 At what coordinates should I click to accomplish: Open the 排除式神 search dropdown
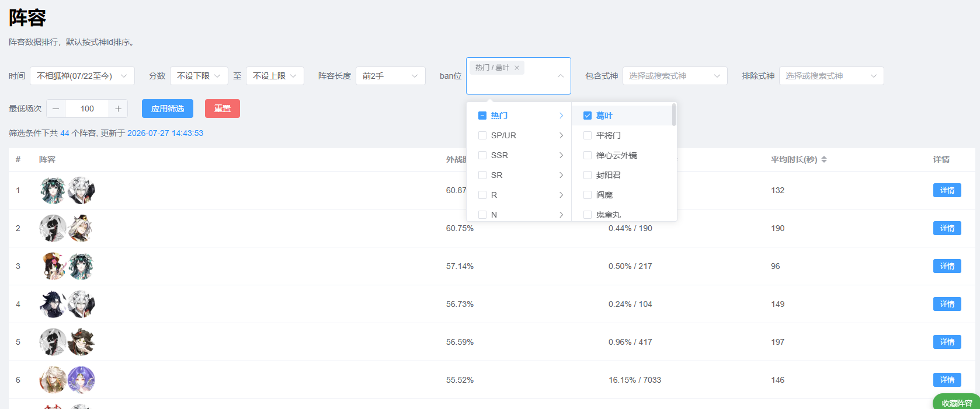tap(832, 76)
